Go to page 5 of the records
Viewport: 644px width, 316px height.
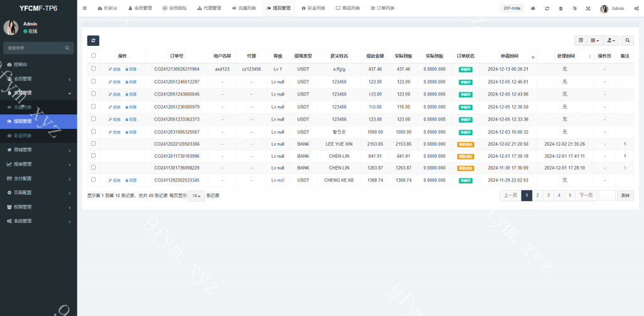click(570, 196)
